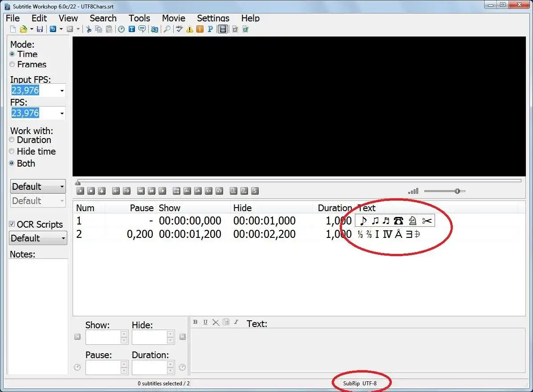Open the Movie menu
533x392 pixels.
click(x=173, y=18)
